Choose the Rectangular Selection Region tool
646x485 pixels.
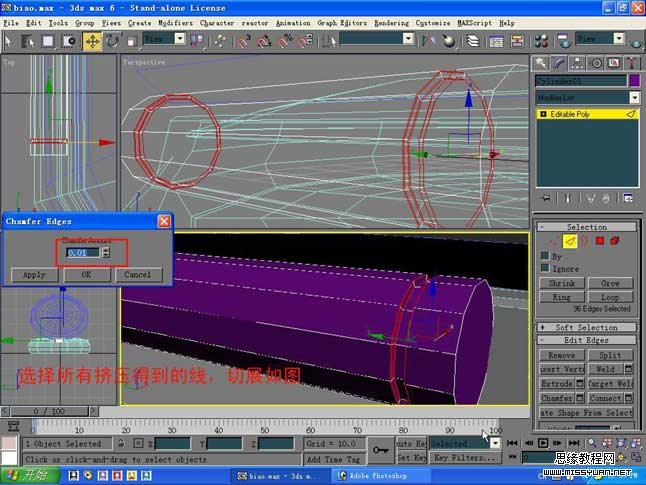[48, 41]
